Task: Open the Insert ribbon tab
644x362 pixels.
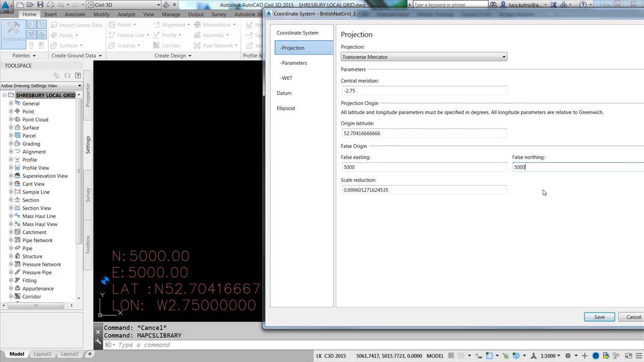Action: point(50,14)
